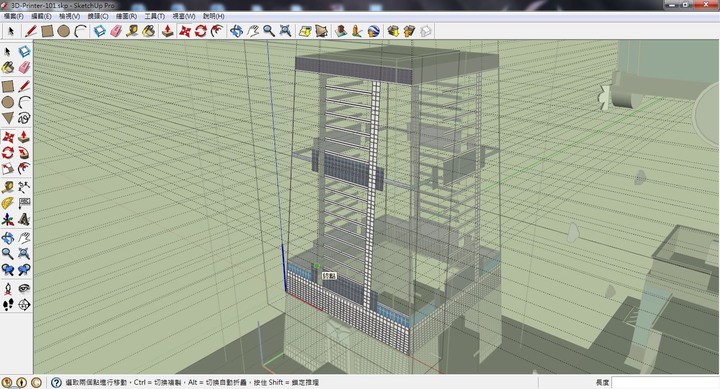The height and width of the screenshot is (389, 720).
Task: Select the Protractor tool in left palette
Action: pos(8,203)
